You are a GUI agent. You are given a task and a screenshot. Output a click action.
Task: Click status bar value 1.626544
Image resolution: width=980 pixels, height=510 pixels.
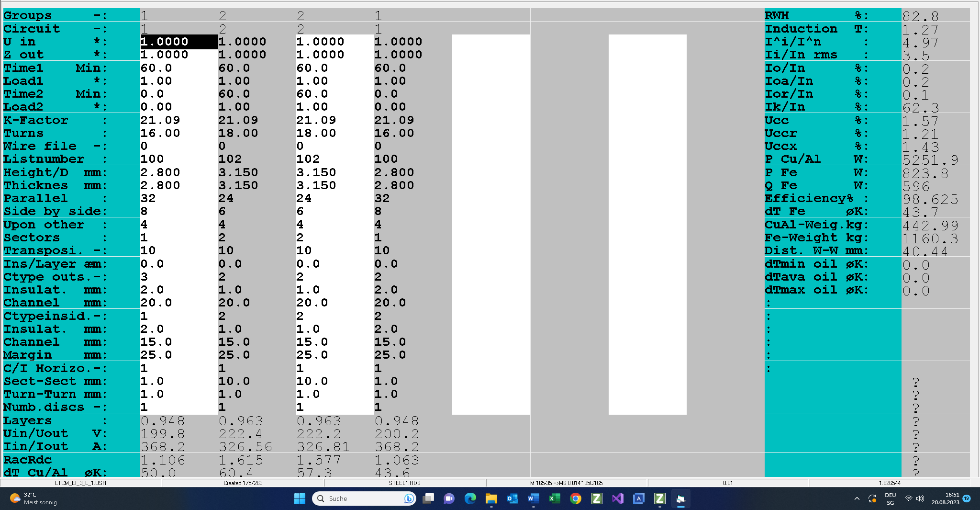[x=890, y=483]
